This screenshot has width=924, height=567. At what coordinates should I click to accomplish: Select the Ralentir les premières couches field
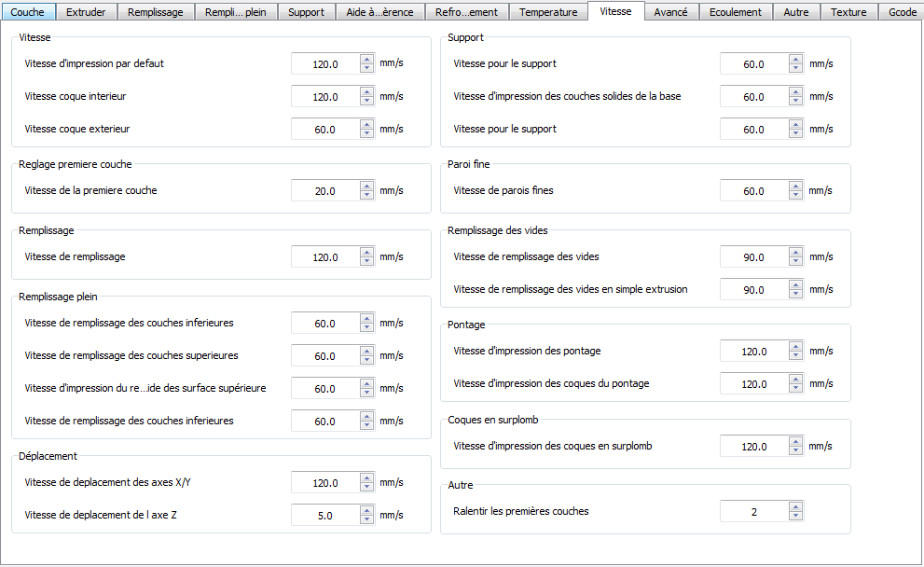coord(753,512)
